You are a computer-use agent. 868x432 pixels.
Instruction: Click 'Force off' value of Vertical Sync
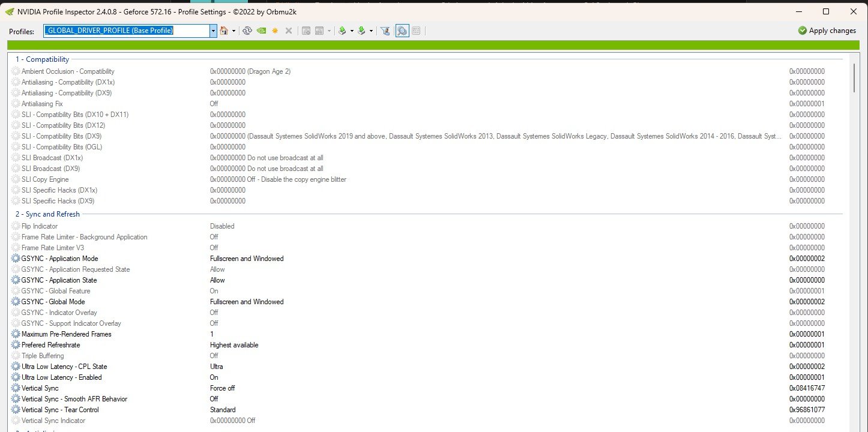[222, 388]
